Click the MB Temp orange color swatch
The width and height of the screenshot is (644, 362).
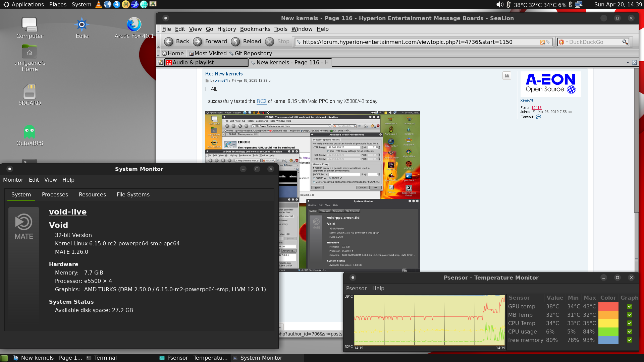click(x=608, y=315)
